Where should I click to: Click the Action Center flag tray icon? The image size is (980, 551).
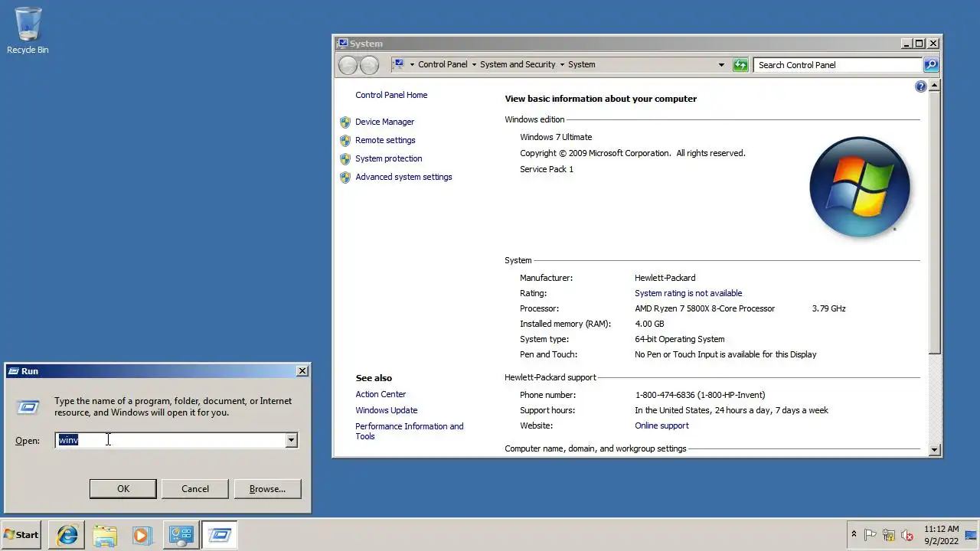tap(871, 535)
